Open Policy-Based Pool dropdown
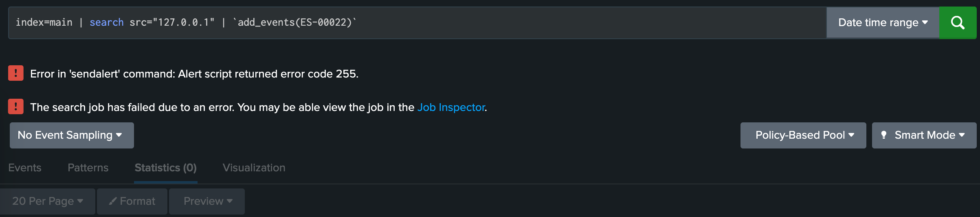This screenshot has width=980, height=217. pos(803,135)
